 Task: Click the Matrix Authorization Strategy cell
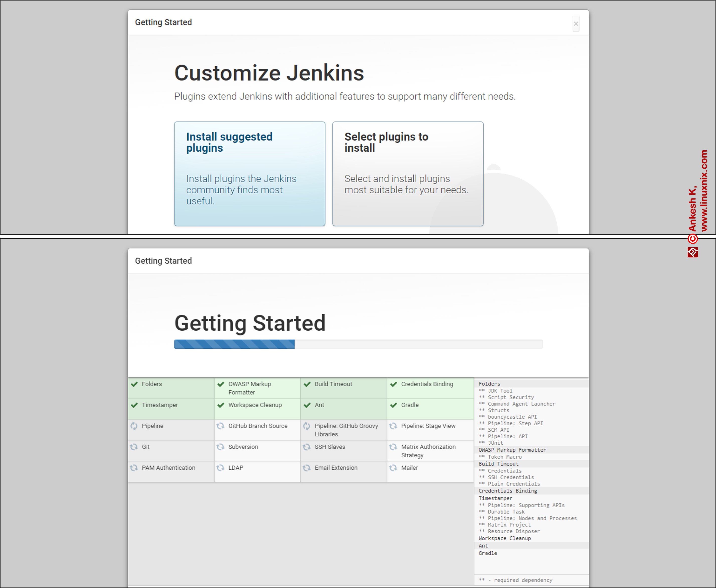coord(430,450)
